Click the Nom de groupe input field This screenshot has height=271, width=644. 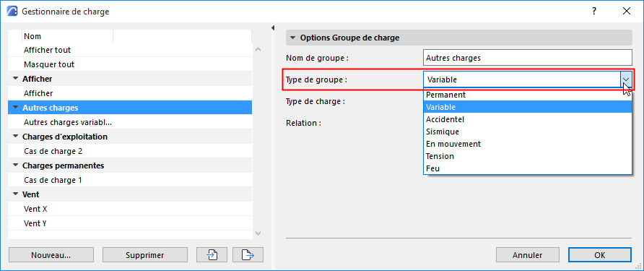click(x=527, y=58)
